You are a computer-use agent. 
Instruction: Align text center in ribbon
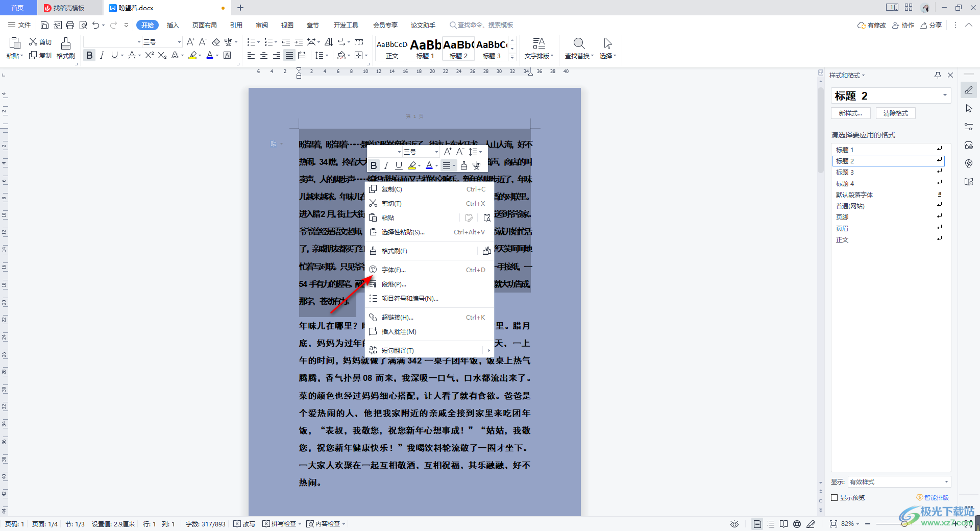[x=264, y=55]
